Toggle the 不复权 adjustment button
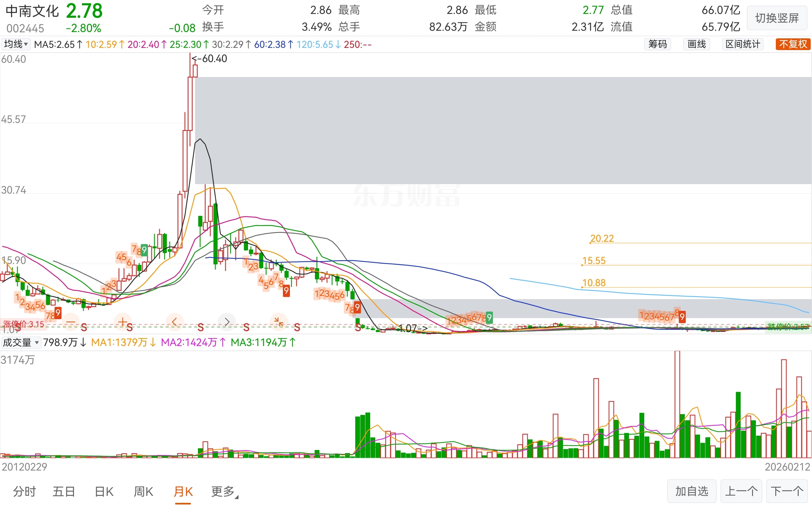Screen dimensions: 812x507 click(x=793, y=44)
